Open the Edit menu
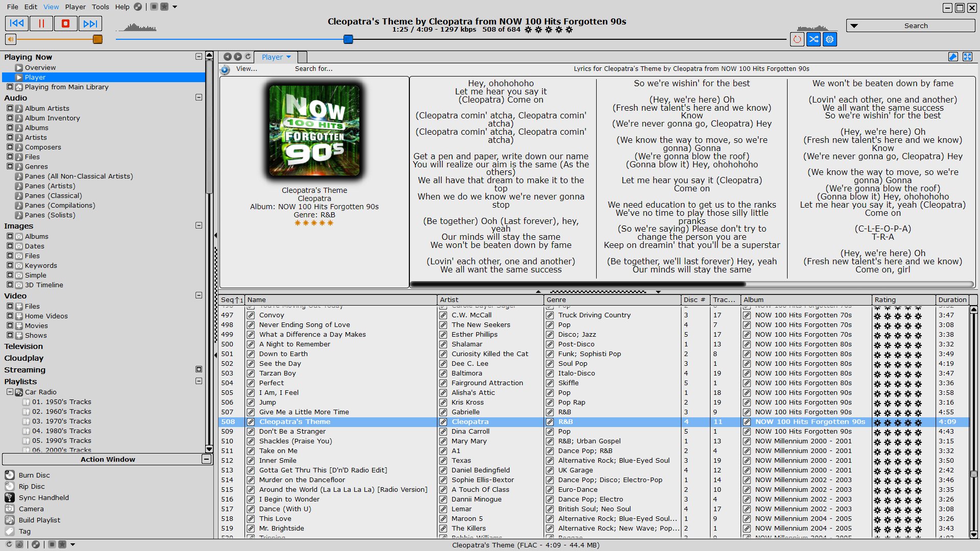 coord(31,7)
